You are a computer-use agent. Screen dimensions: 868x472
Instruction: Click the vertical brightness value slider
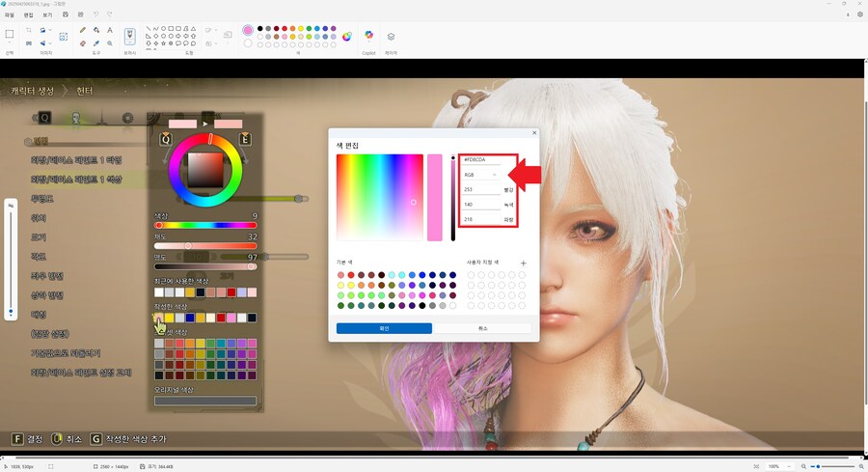coord(453,198)
